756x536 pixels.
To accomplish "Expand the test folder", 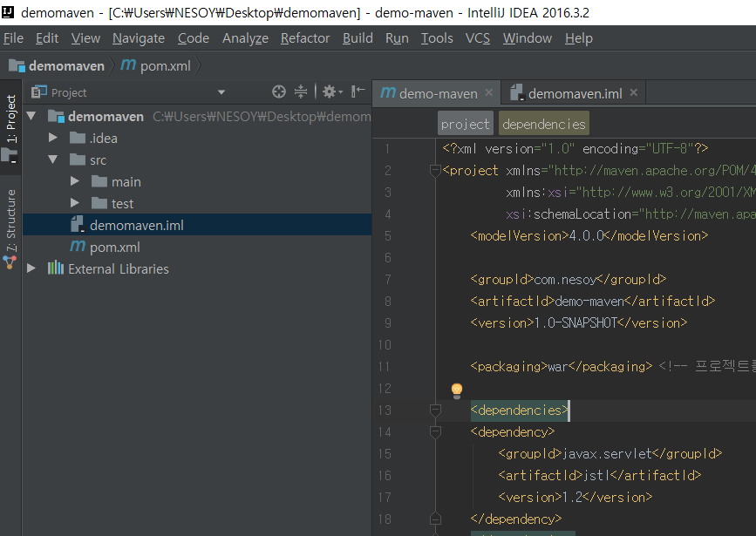I will click(75, 203).
